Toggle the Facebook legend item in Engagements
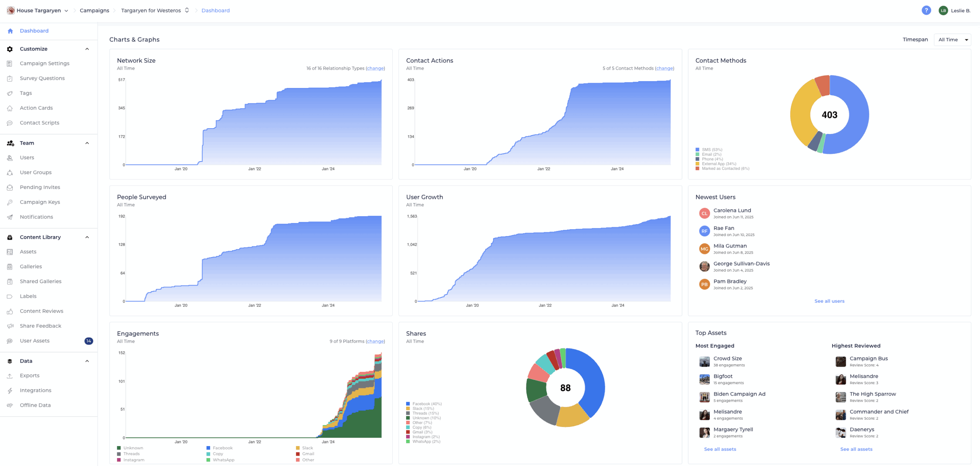This screenshot has height=466, width=980. [222, 448]
